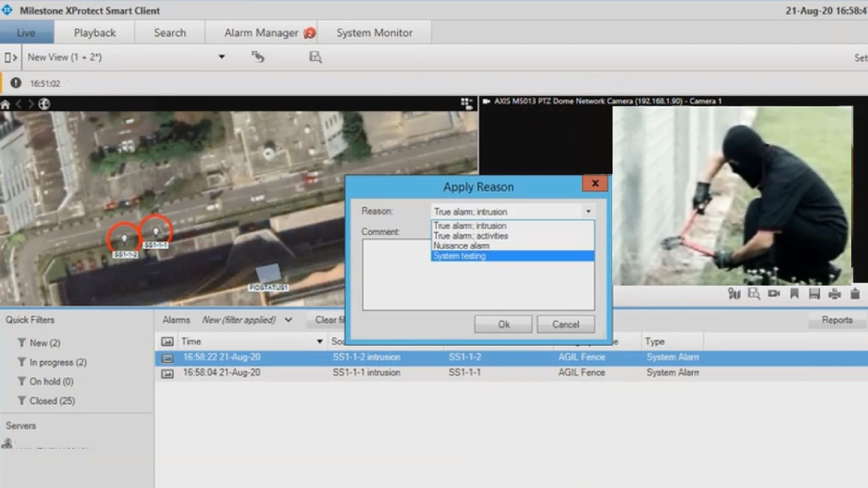Click the alert exclamation icon beside 16:51:02

pyautogui.click(x=16, y=83)
